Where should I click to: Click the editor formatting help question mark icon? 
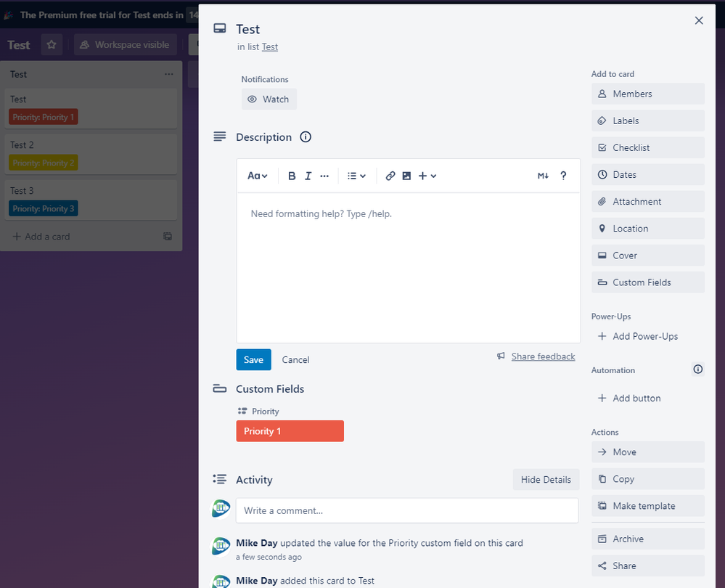(x=563, y=176)
